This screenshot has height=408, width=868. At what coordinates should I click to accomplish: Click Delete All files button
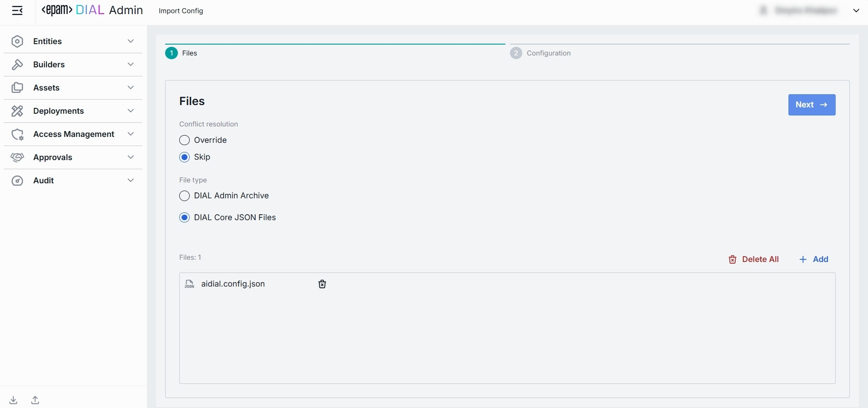(754, 259)
